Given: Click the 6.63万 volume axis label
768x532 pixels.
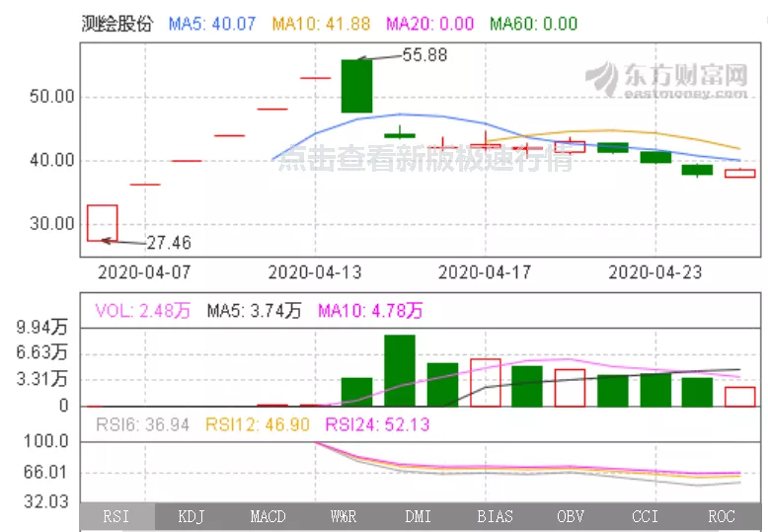Looking at the screenshot, I should coord(41,352).
